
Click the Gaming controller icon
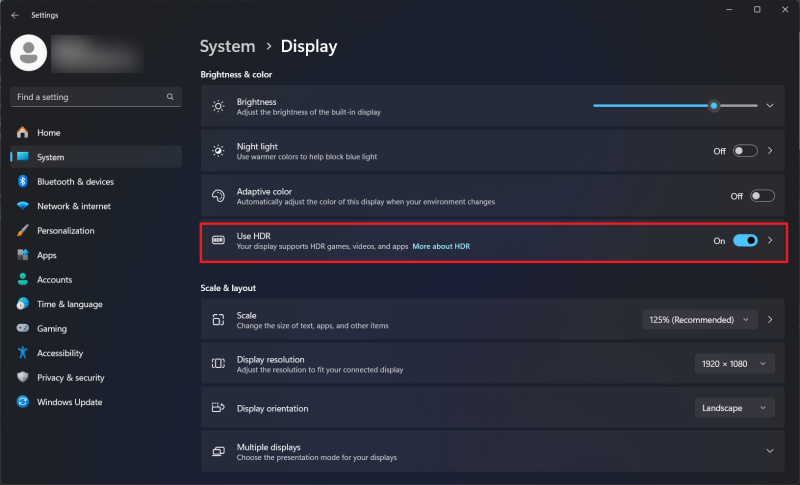22,329
